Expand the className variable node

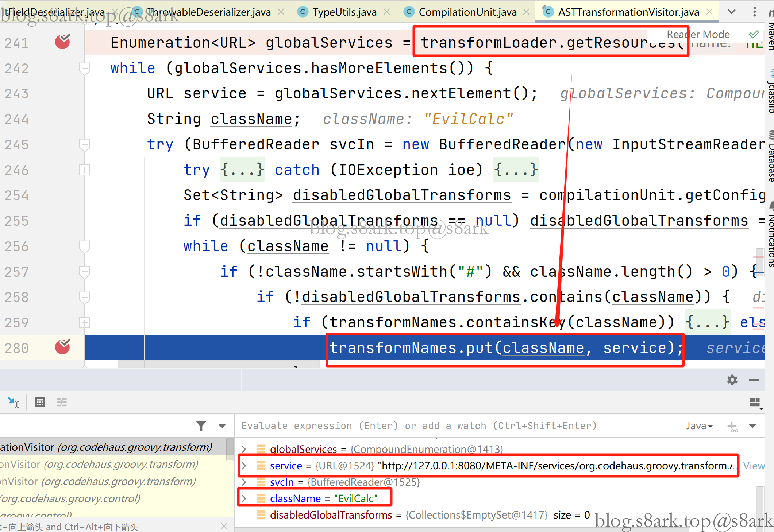[244, 498]
